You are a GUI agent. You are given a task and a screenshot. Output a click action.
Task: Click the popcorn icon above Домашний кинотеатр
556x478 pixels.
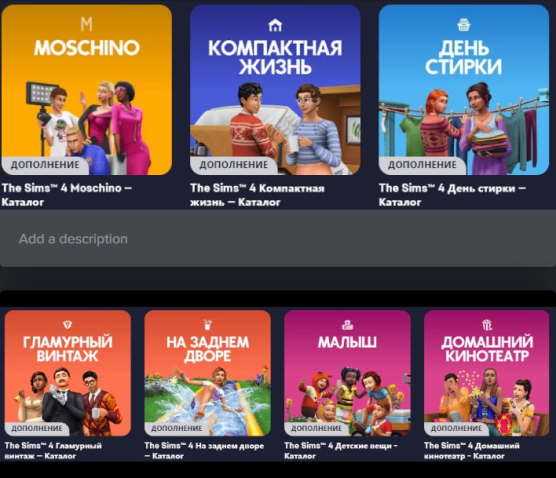click(487, 324)
